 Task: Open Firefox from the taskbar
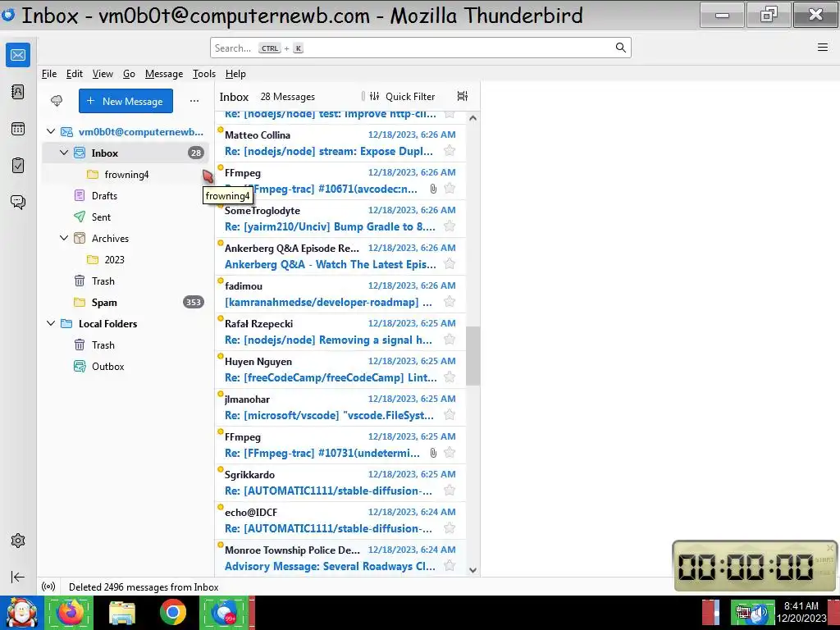click(x=69, y=612)
